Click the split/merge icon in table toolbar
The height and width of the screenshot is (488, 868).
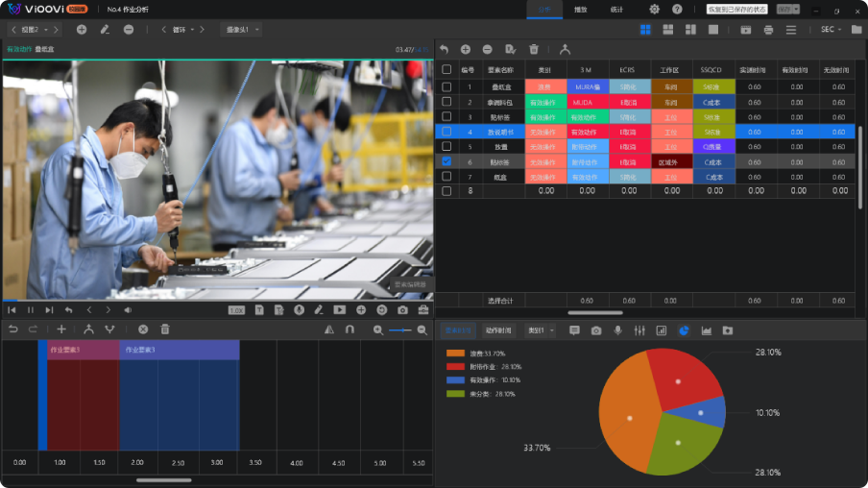point(565,49)
